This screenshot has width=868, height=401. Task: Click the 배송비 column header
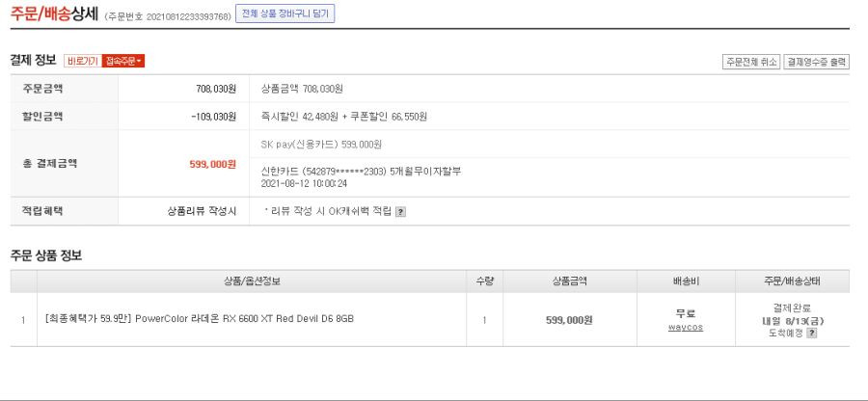tap(686, 281)
